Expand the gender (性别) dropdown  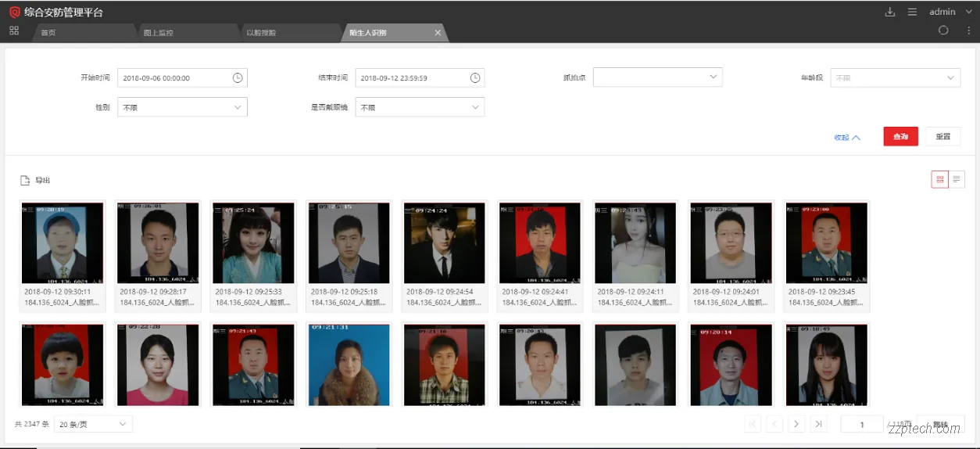pos(182,107)
